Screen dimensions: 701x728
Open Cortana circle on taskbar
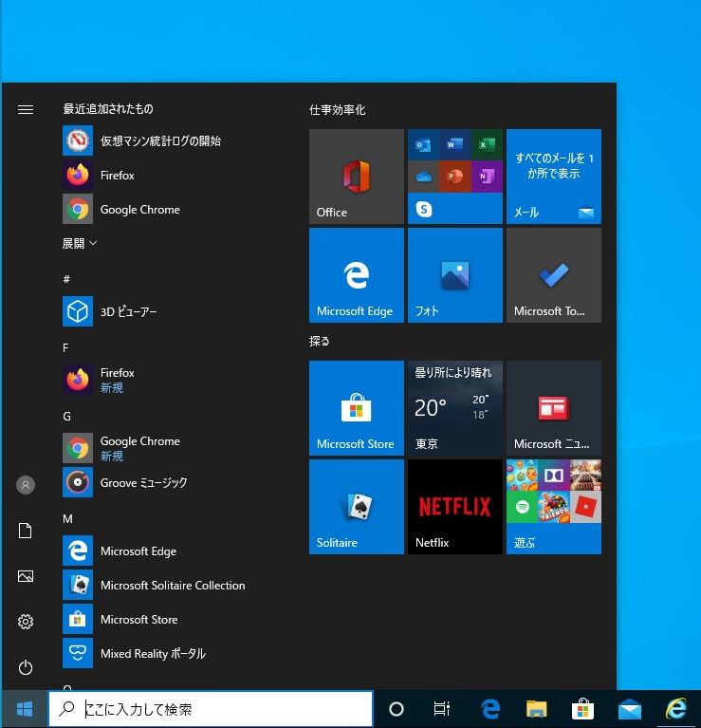tap(397, 709)
